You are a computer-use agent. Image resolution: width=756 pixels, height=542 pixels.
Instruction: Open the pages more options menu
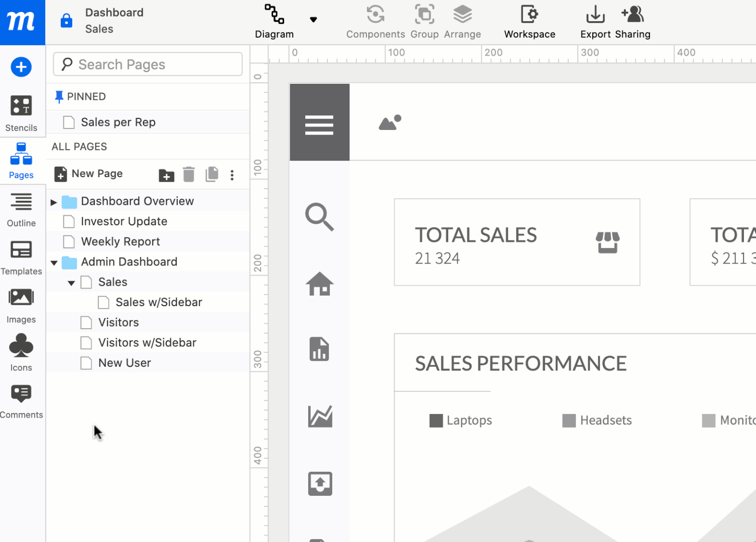(232, 175)
